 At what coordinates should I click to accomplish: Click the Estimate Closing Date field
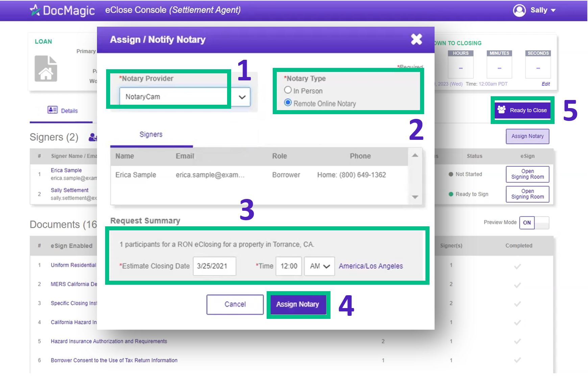pyautogui.click(x=214, y=266)
